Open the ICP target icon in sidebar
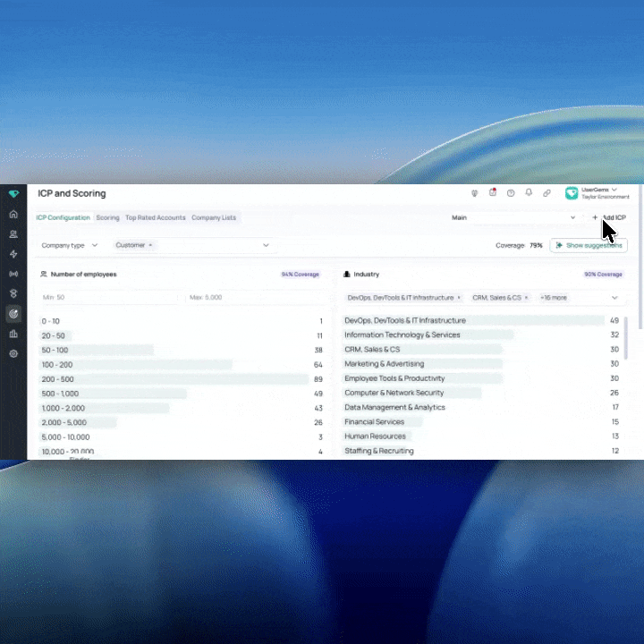This screenshot has height=644, width=644. (x=13, y=314)
